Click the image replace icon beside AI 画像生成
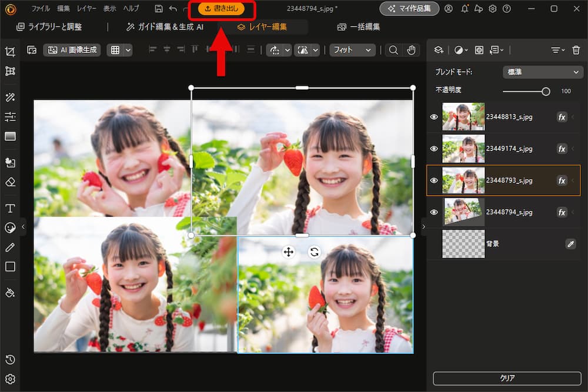This screenshot has width=588, height=392. [32, 50]
